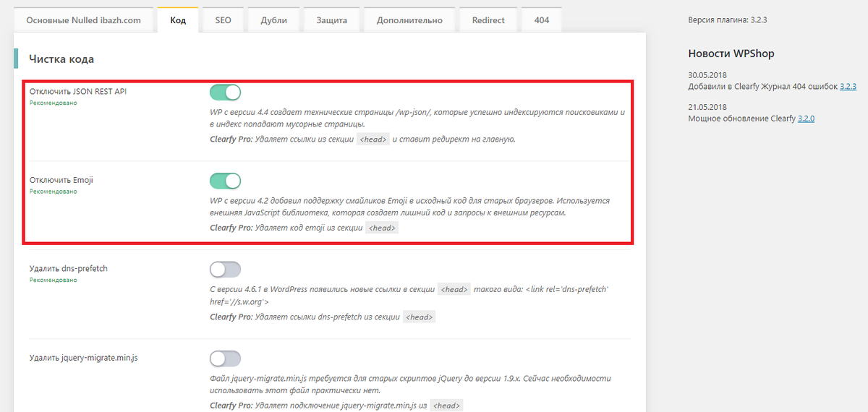Open the Основные Nulled ibazh.com tab

pos(83,20)
